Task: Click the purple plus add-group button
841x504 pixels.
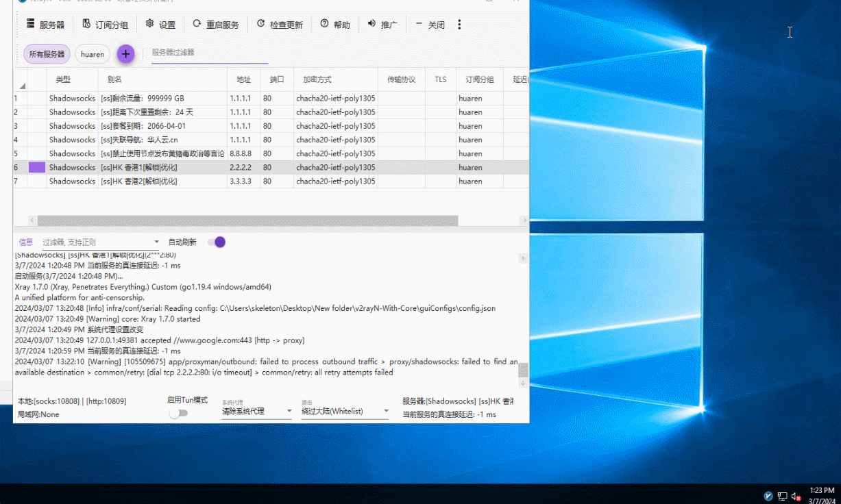Action: pos(125,54)
